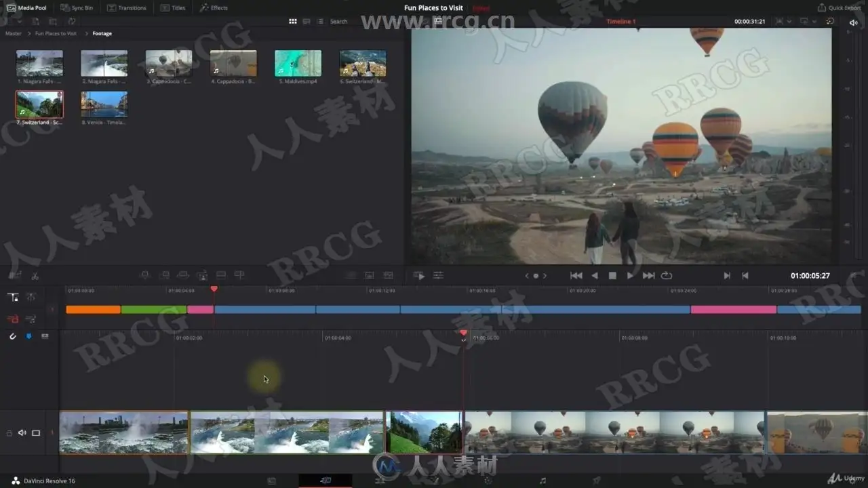The width and height of the screenshot is (868, 488).
Task: Go to Master bin in breadcrumb
Action: click(14, 33)
